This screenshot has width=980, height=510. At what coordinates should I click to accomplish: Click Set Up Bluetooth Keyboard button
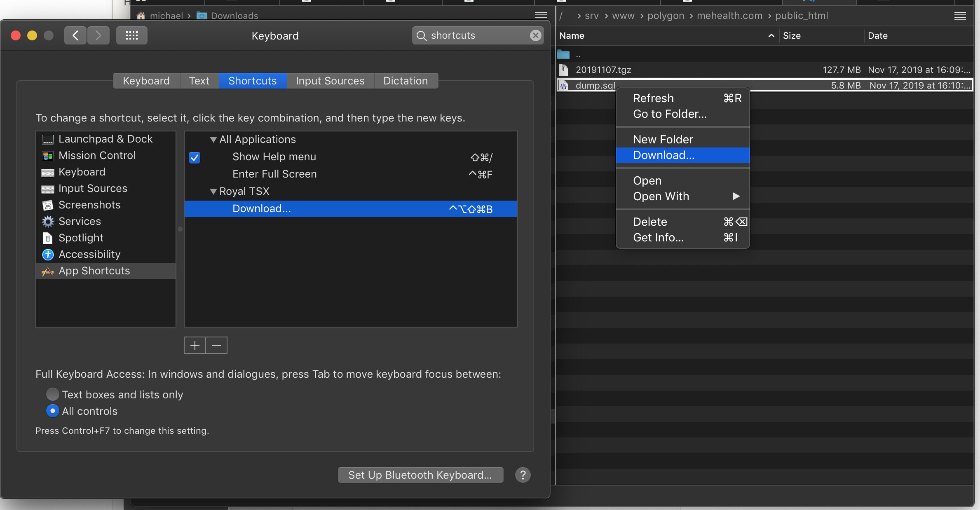420,475
